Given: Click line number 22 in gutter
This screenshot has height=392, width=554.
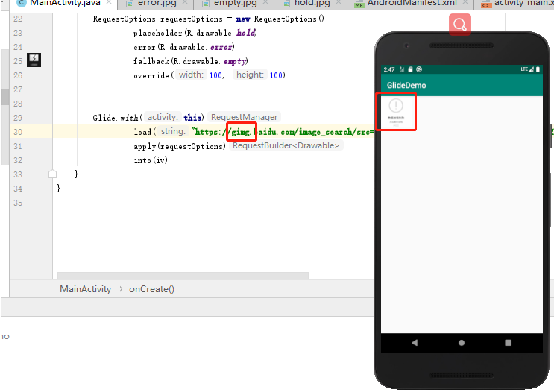Looking at the screenshot, I should point(18,19).
